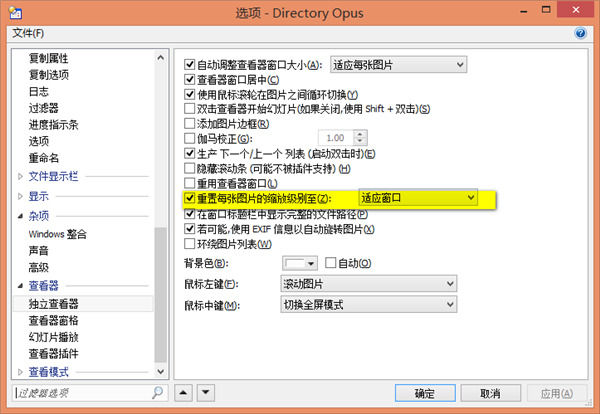Screen dimensions: 600x414
Task: Enable 隐藏滚动条 checkbox
Action: point(189,168)
